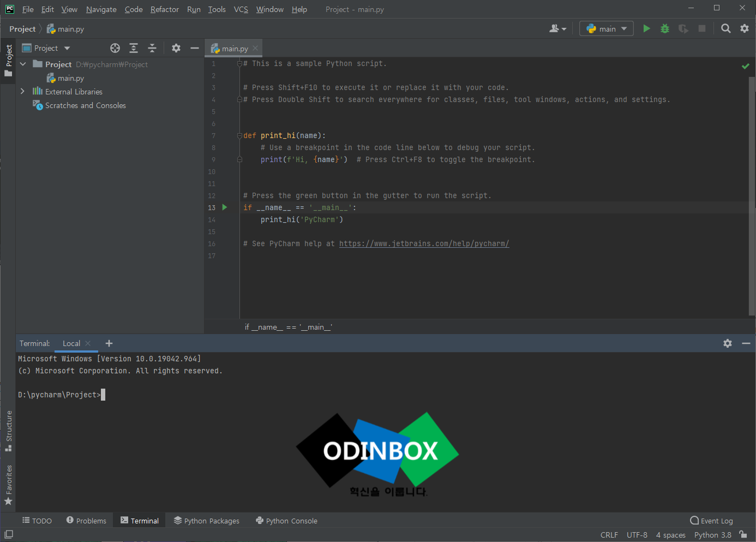Close the Local terminal session tab
The width and height of the screenshot is (756, 542).
[x=88, y=343]
